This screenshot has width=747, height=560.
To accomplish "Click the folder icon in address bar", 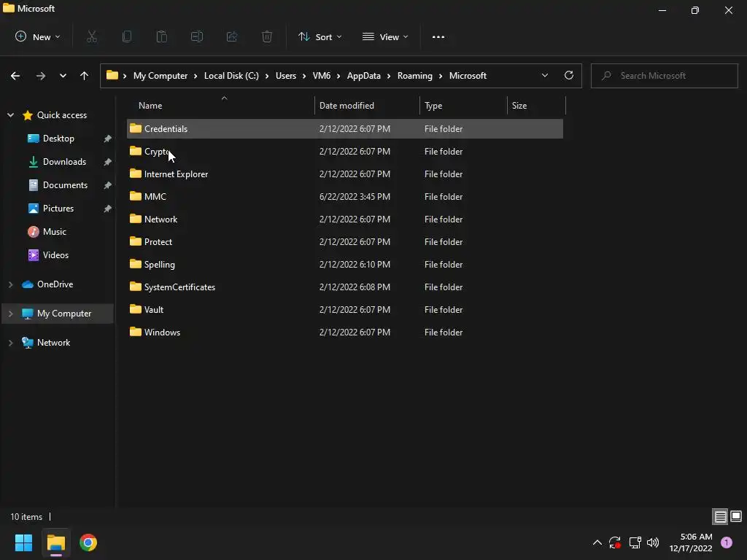I will coord(112,75).
